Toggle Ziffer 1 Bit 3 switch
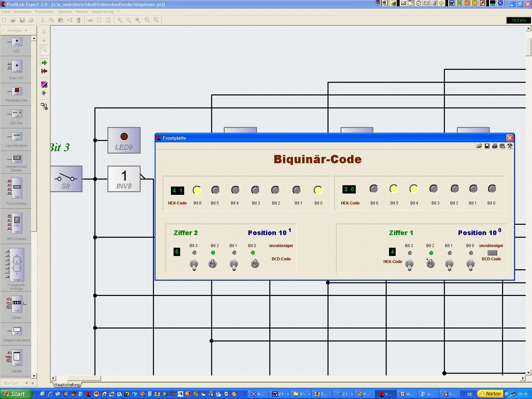The height and width of the screenshot is (399, 532). (x=409, y=265)
